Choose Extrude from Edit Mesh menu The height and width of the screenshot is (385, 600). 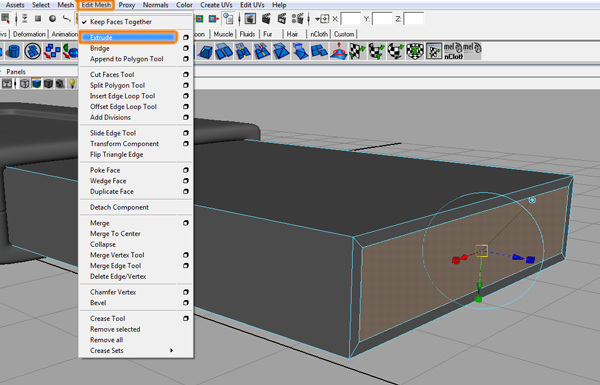tap(129, 37)
